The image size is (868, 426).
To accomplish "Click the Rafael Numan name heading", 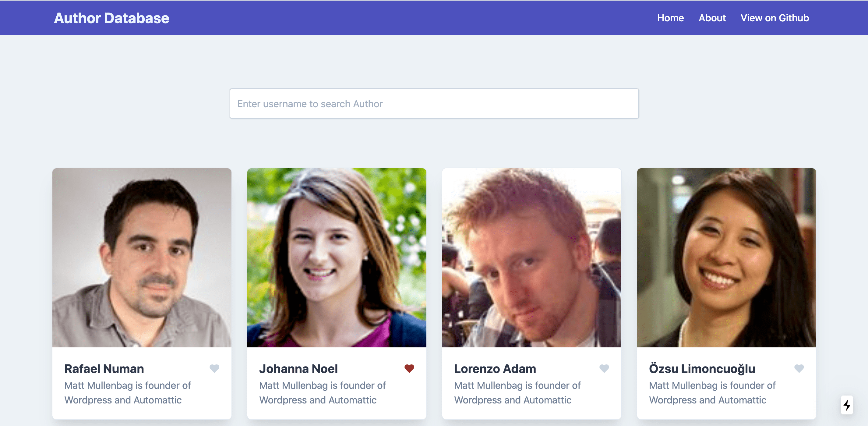I will (104, 369).
